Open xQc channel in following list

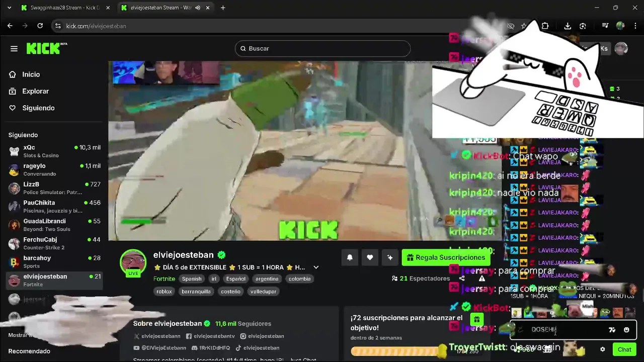point(54,151)
